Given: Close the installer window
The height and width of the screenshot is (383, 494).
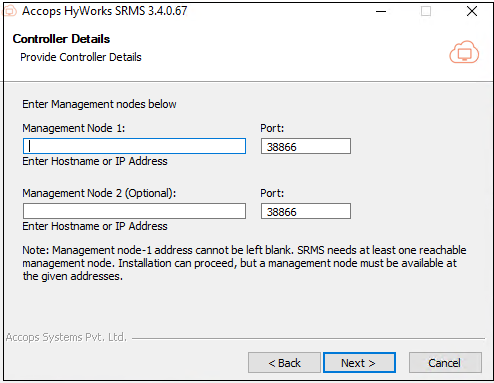Looking at the screenshot, I should [472, 11].
